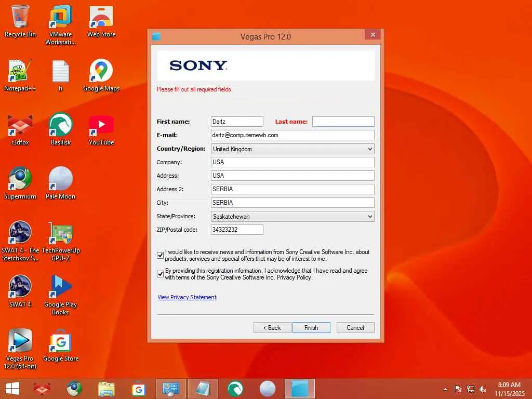Select the text file named h

tap(60, 75)
